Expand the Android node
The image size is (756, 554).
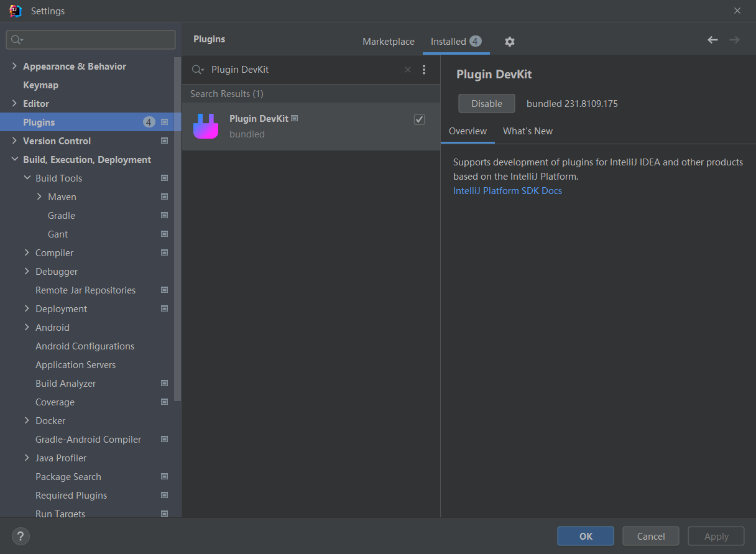tap(27, 327)
